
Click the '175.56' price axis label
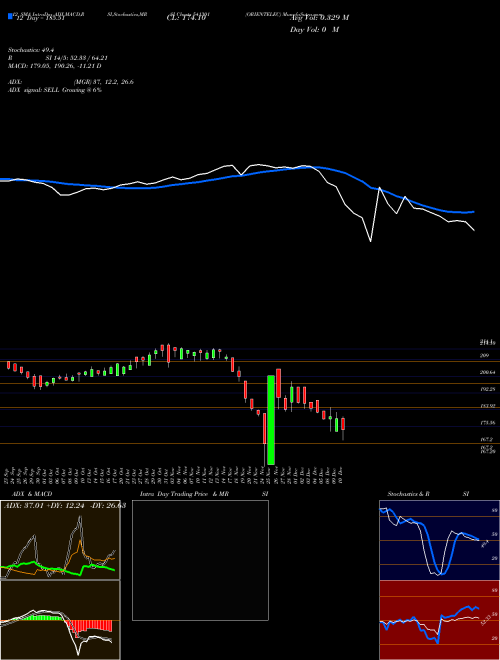click(487, 422)
